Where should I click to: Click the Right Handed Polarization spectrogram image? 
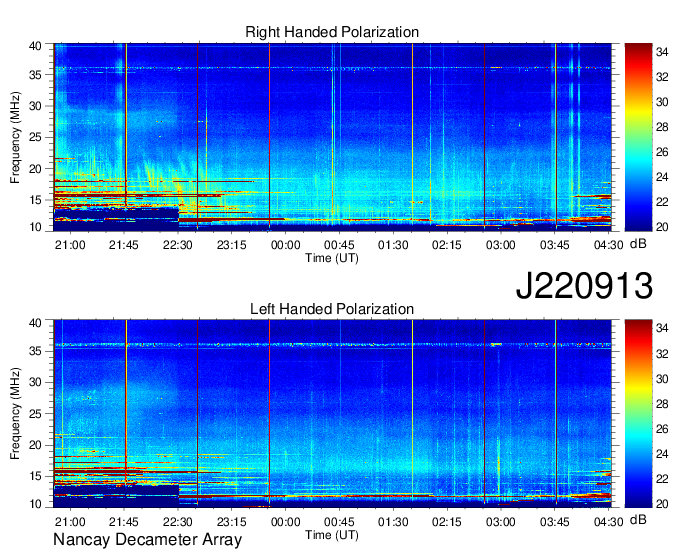pyautogui.click(x=332, y=137)
